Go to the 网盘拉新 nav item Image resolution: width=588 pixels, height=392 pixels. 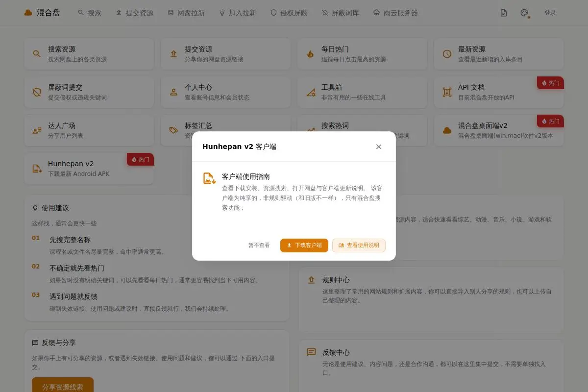point(186,13)
